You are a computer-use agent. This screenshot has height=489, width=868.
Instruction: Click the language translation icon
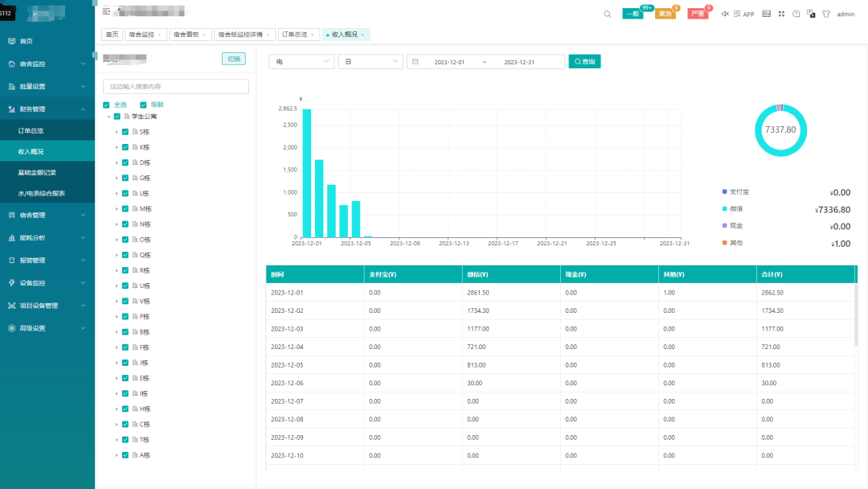[811, 14]
